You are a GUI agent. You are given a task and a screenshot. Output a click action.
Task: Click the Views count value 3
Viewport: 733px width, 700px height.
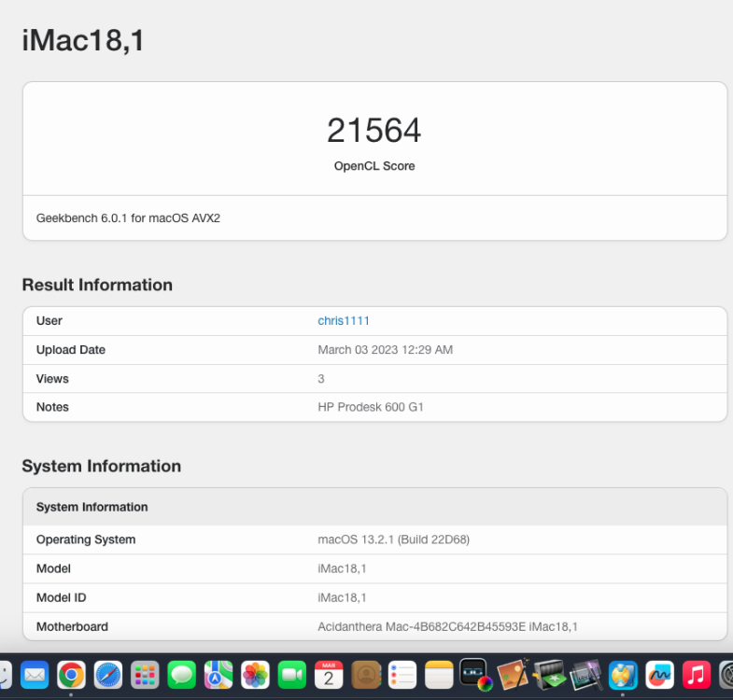(321, 379)
